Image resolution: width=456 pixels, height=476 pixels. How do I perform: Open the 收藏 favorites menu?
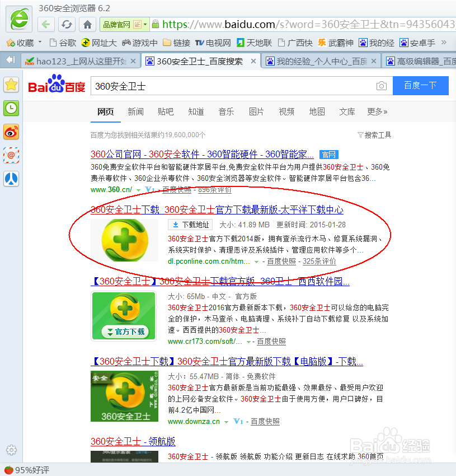click(23, 43)
